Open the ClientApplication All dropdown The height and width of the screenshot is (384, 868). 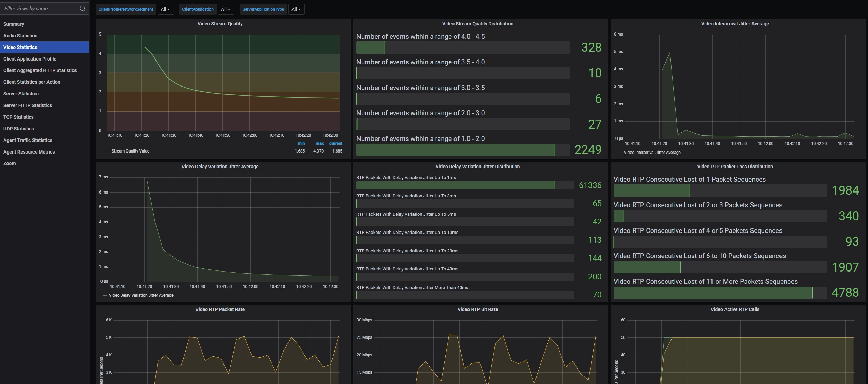[226, 9]
